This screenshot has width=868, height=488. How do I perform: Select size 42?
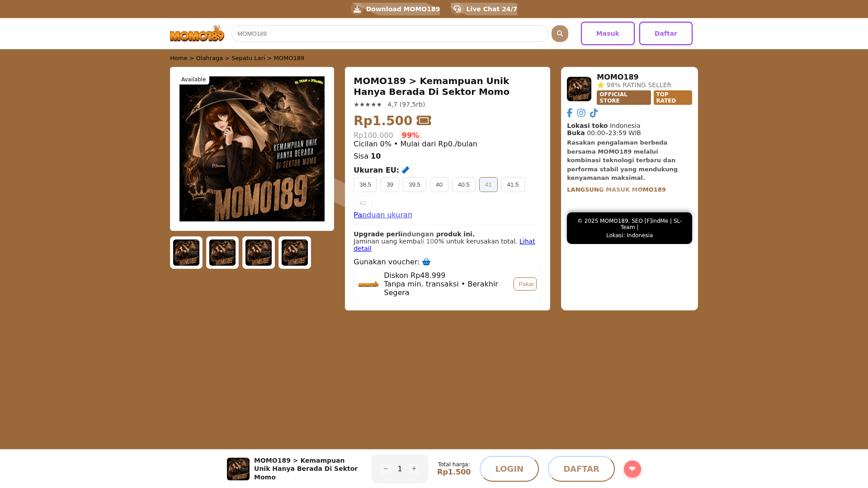[363, 203]
